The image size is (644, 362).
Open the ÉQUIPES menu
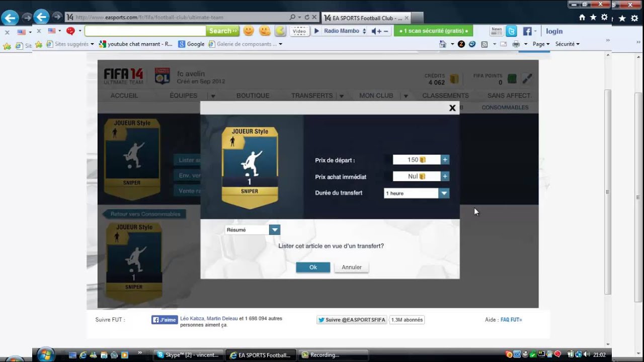click(184, 96)
